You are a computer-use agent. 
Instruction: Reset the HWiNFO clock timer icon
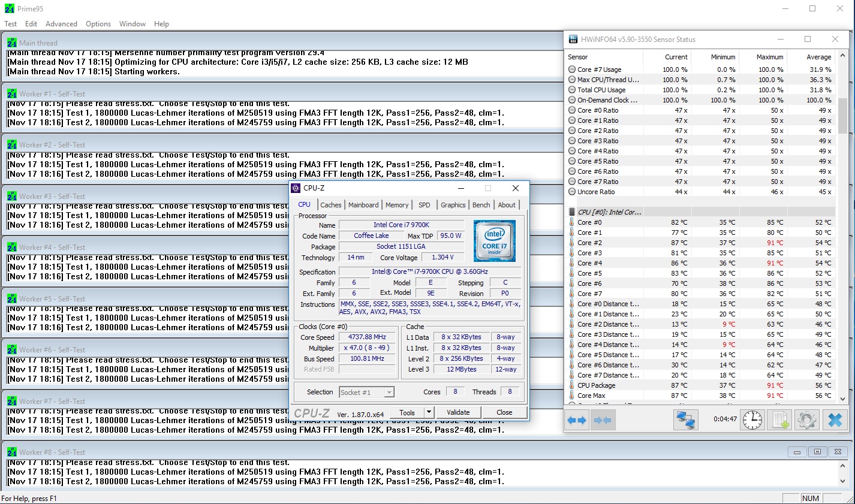coord(752,420)
